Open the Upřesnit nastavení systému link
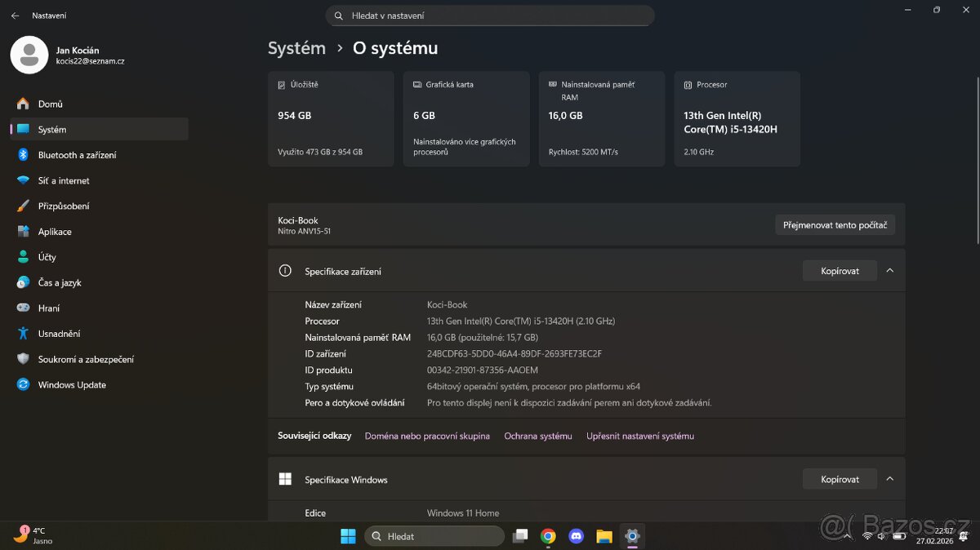The height and width of the screenshot is (550, 980). click(640, 436)
